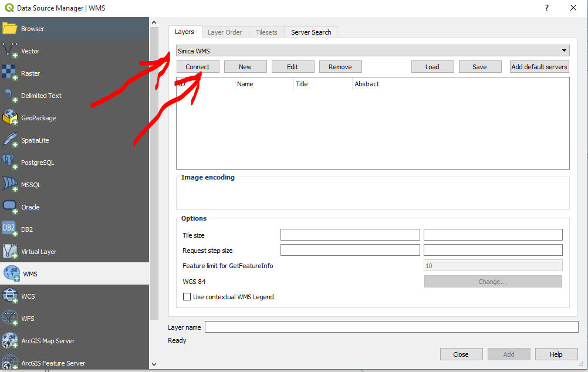Connect to the Sinica WMS server

(198, 66)
